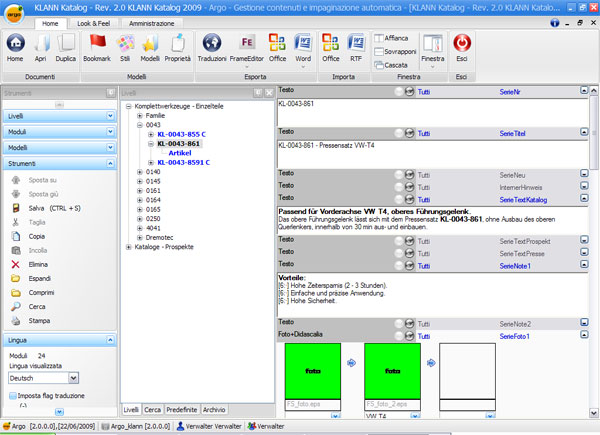Open Modelli templates icon

coord(150,43)
